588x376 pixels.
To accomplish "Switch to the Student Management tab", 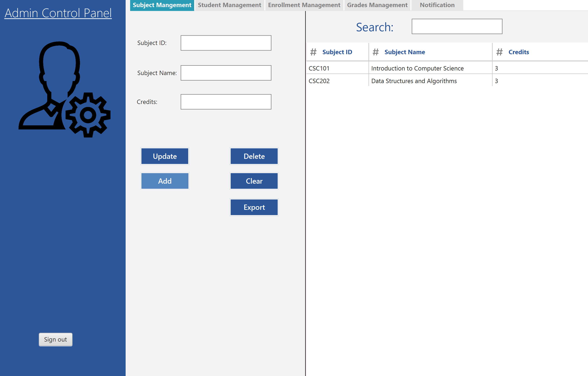I will coord(229,5).
